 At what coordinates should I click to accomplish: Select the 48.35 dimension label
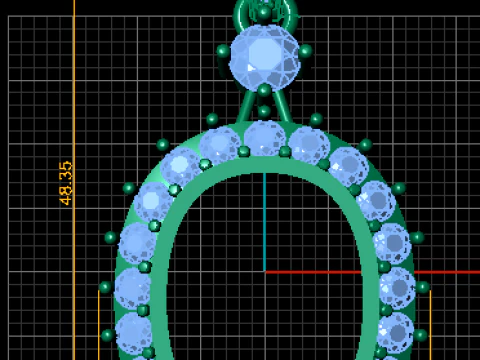click(x=66, y=183)
